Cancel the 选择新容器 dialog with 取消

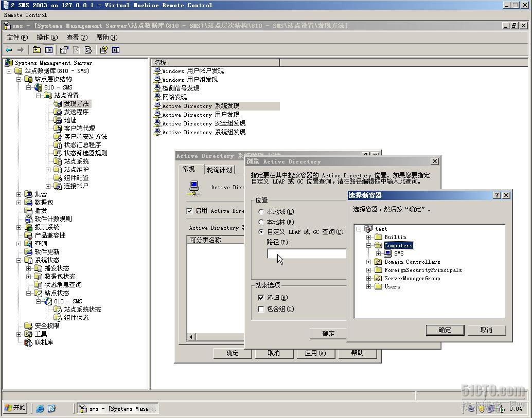coord(487,330)
